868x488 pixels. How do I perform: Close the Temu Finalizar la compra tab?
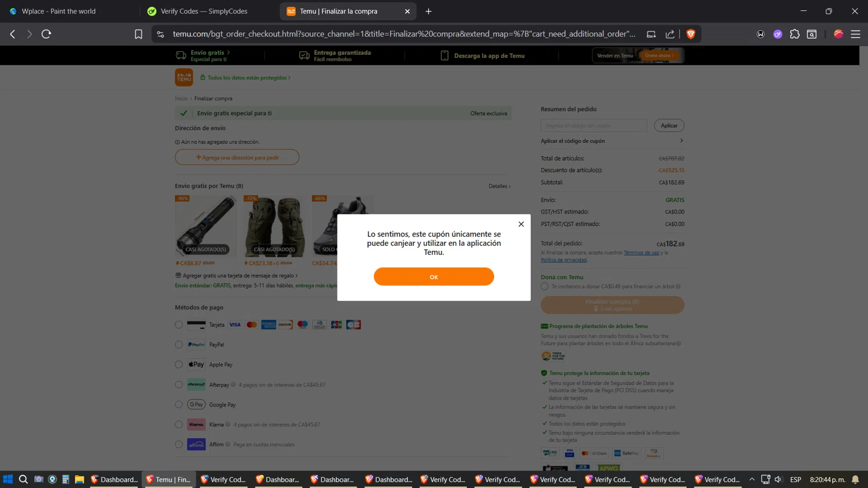407,11
